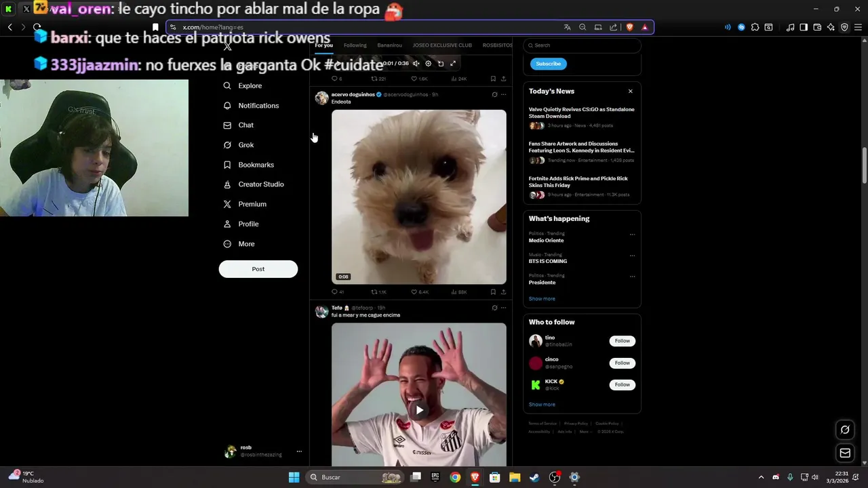Open Grok from the sidebar
The height and width of the screenshot is (488, 868).
click(238, 145)
